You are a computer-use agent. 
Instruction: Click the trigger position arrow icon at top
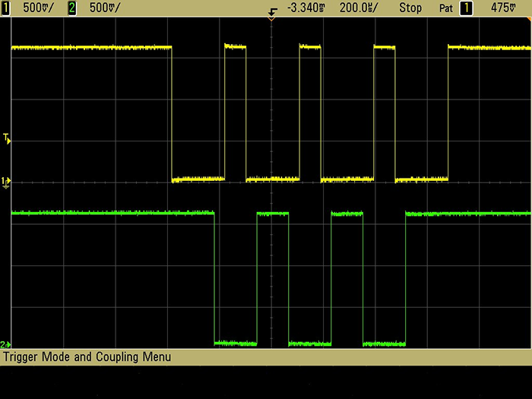coord(272,11)
